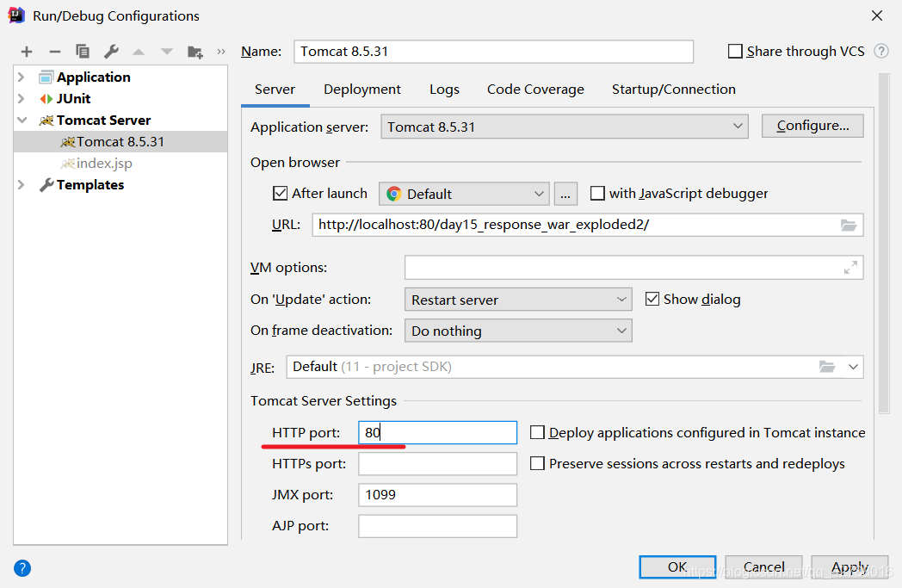Browse URL folder icon in URL field

click(x=849, y=225)
